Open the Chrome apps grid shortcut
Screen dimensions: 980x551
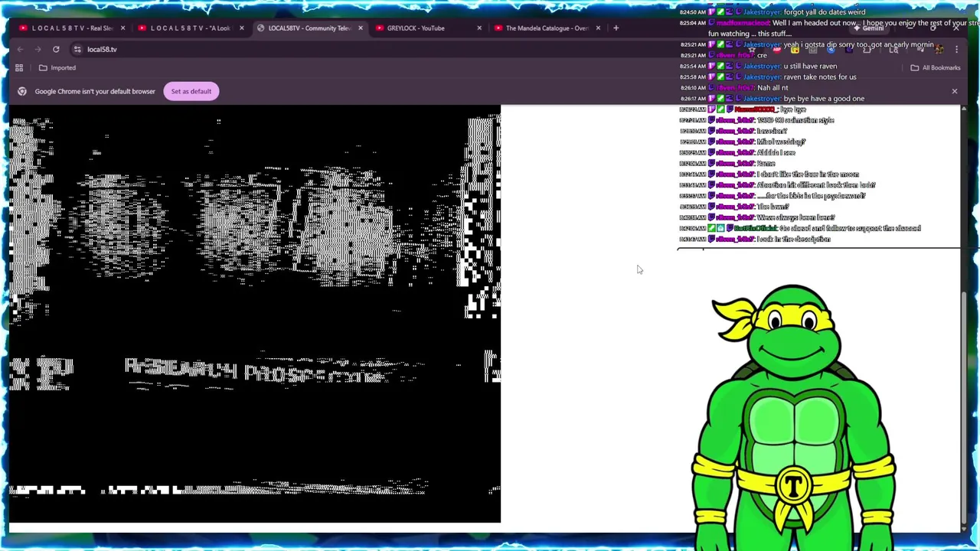point(19,67)
